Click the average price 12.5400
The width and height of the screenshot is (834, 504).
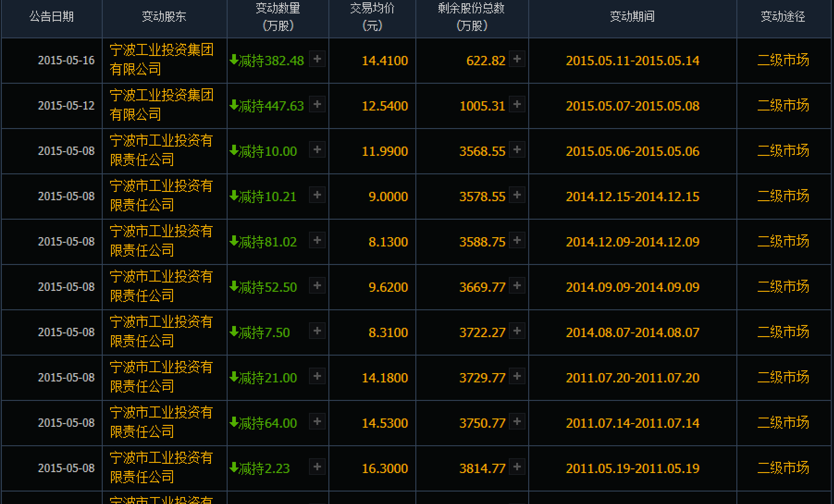(385, 106)
